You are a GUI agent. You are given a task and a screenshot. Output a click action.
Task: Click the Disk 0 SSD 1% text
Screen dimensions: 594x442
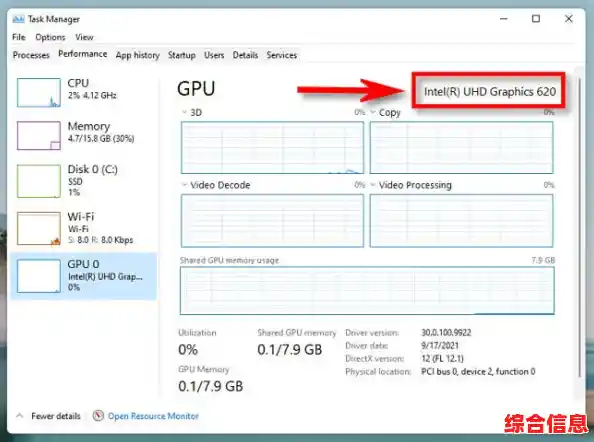coord(75,187)
